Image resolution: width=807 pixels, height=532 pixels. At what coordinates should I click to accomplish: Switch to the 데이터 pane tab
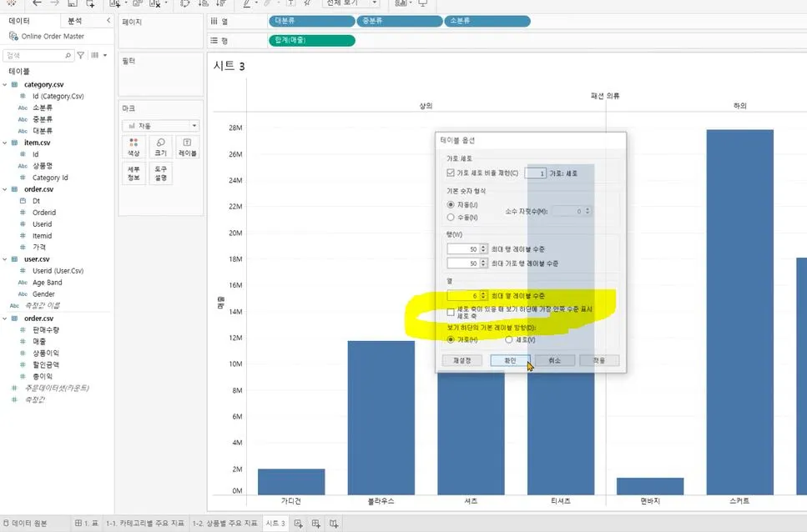coord(19,21)
